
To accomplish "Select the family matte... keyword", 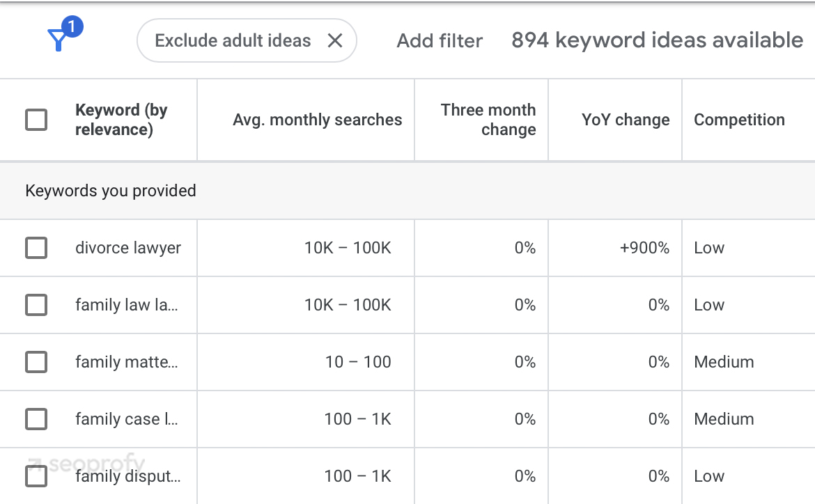I will [126, 362].
